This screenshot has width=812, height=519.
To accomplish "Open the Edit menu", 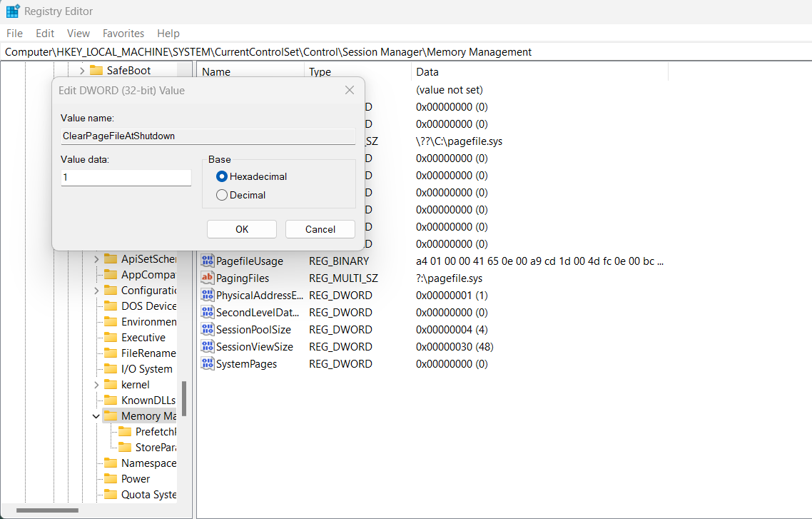I will pyautogui.click(x=45, y=34).
